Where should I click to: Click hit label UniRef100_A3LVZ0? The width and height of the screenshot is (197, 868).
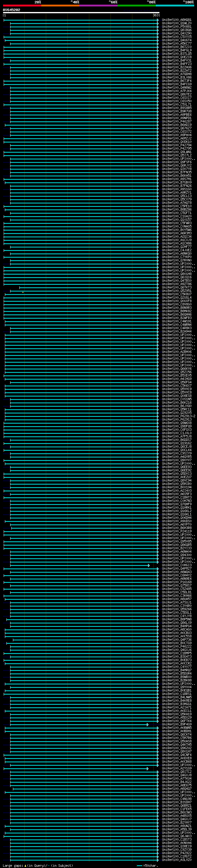click(176, 860)
